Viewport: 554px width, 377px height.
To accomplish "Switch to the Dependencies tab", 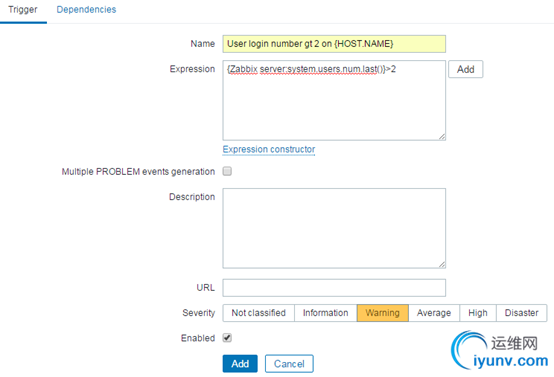I will tap(86, 10).
